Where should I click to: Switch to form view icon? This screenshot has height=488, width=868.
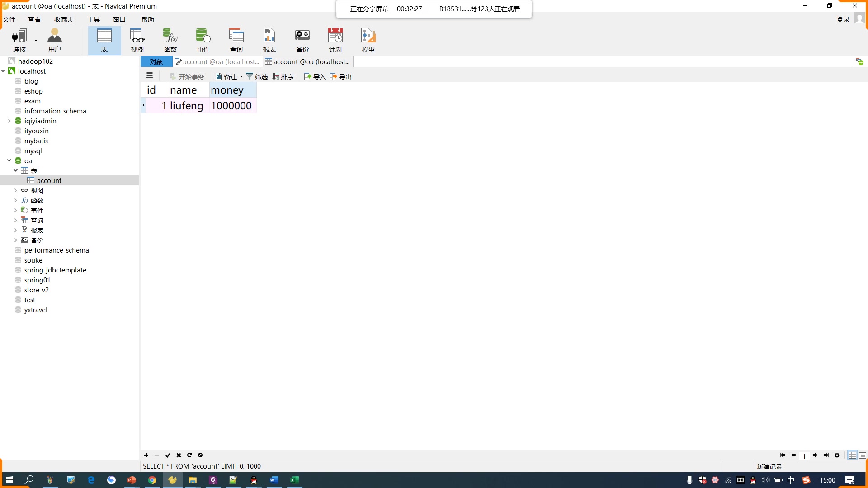tap(863, 455)
